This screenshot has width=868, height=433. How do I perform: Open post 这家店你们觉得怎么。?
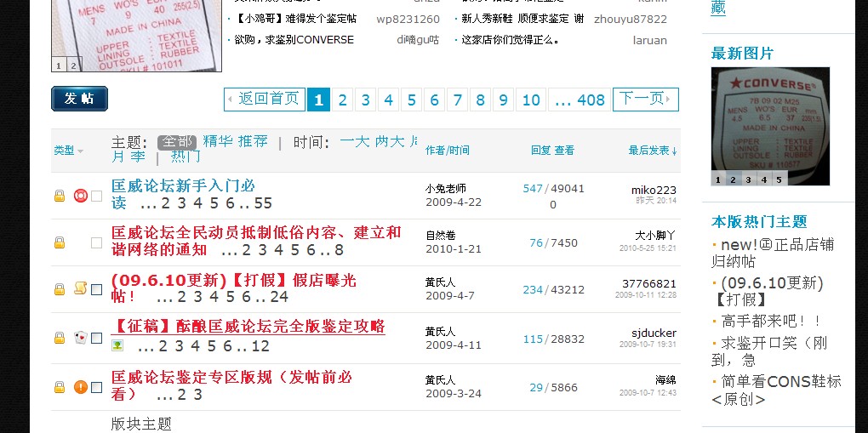(511, 40)
